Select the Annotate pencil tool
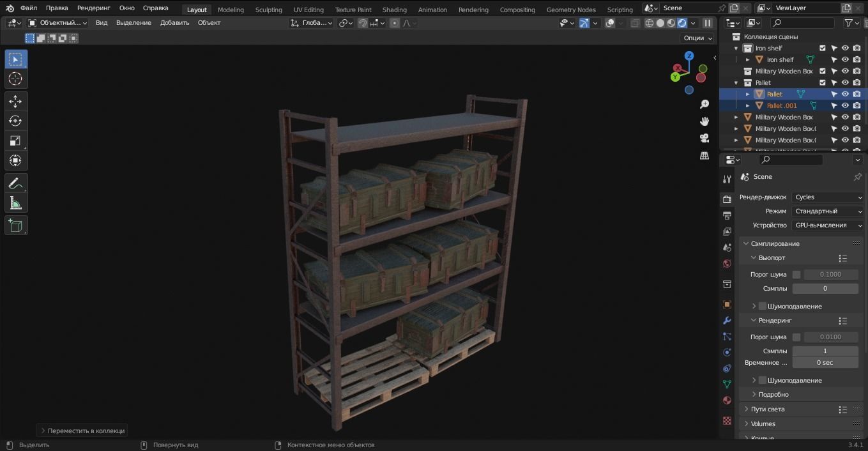 [x=16, y=183]
